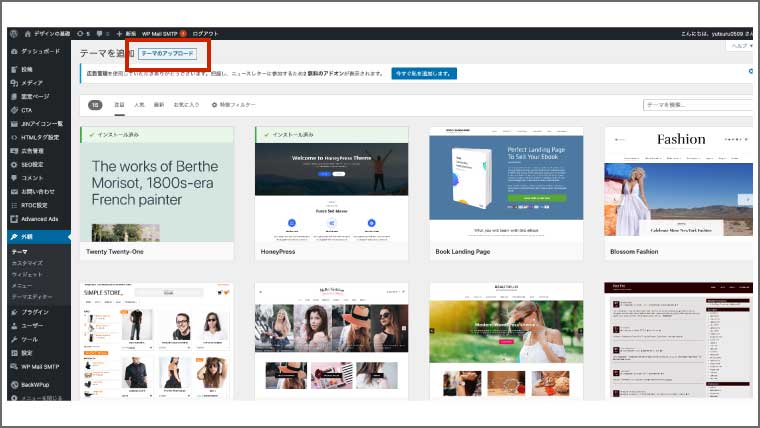Focus the テーマを検索 search field
This screenshot has height=428, width=760.
coord(698,105)
